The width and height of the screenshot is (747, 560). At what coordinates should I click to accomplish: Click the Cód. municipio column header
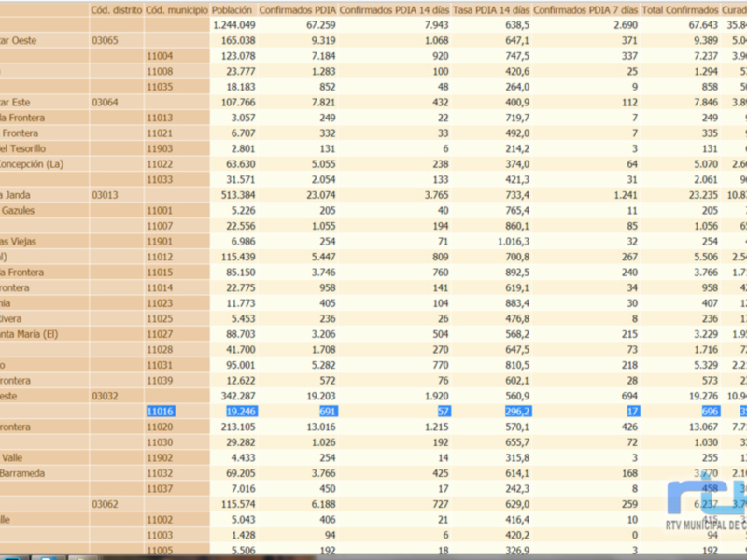[x=177, y=9]
